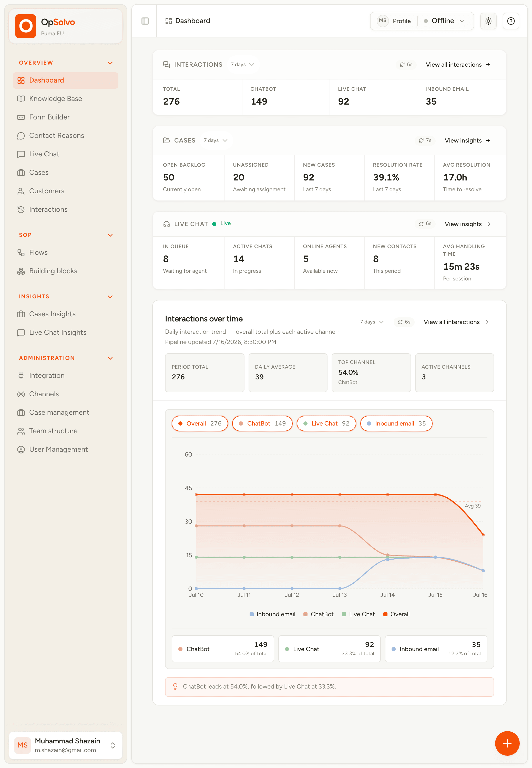The height and width of the screenshot is (768, 532).
Task: Click the Interactions card 6s refresh icon
Action: point(402,65)
